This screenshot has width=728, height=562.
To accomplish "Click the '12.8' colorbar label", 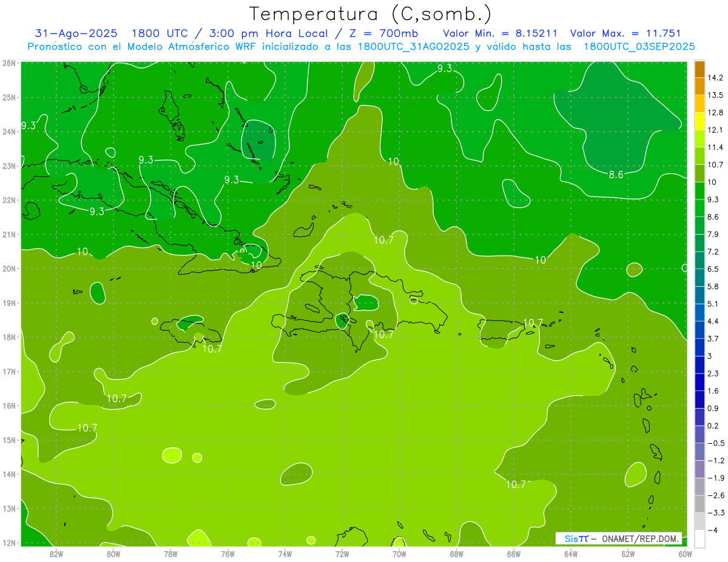I will pyautogui.click(x=715, y=112).
